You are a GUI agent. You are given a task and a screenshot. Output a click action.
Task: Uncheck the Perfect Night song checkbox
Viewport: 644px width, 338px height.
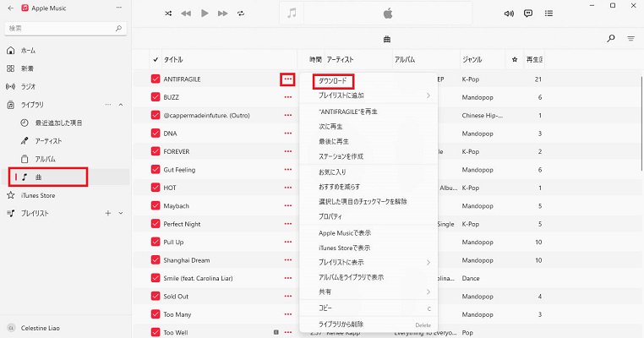pos(156,223)
